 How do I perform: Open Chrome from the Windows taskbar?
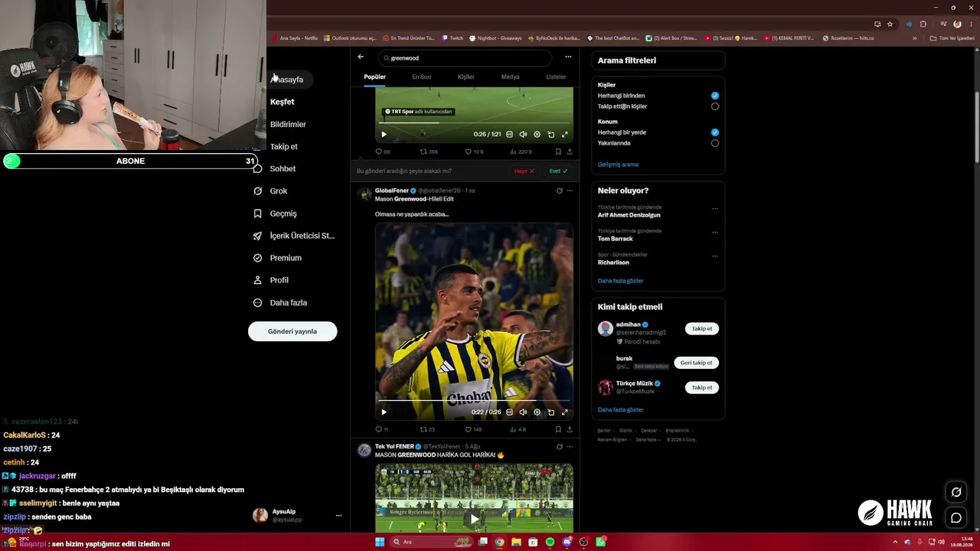[499, 543]
